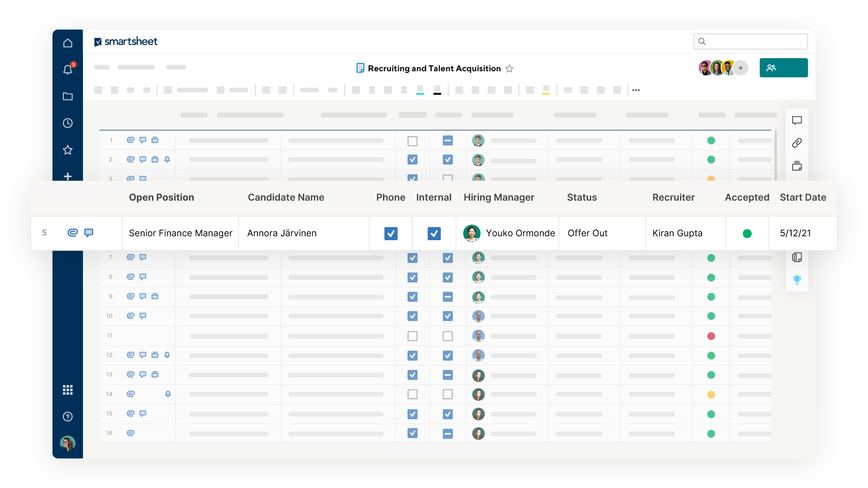
Task: Expand the collaborator avatar stack with the plus
Action: click(x=741, y=68)
